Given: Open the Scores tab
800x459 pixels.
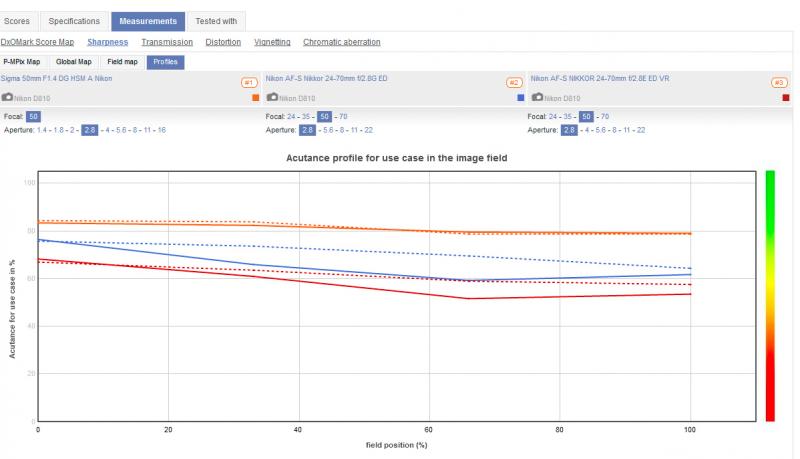Looking at the screenshot, I should click(x=17, y=21).
